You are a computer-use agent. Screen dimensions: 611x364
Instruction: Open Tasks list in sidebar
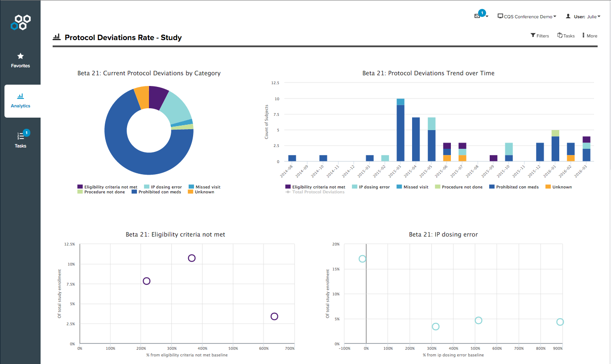click(21, 136)
